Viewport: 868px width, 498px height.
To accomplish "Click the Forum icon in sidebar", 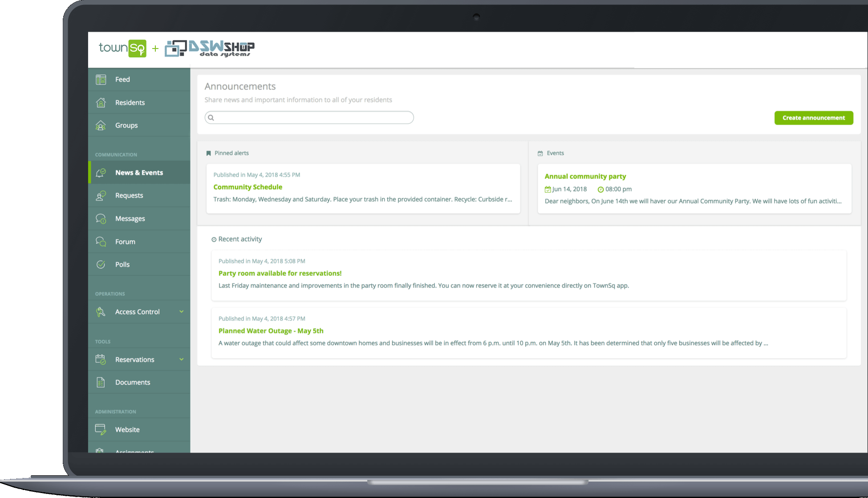I will [x=101, y=241].
